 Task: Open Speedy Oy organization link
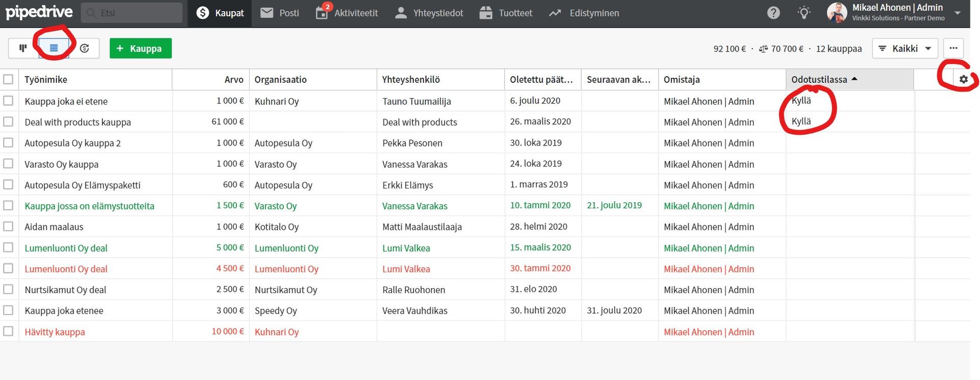pos(276,311)
